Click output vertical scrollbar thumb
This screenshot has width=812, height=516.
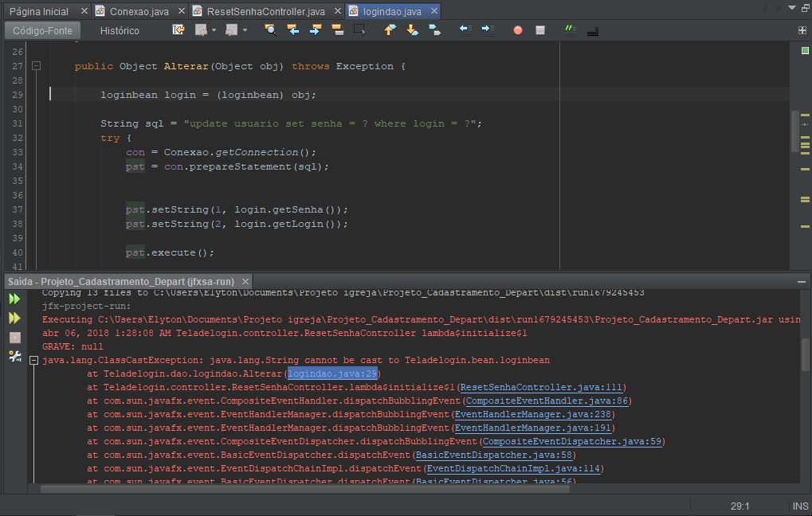pos(806,355)
